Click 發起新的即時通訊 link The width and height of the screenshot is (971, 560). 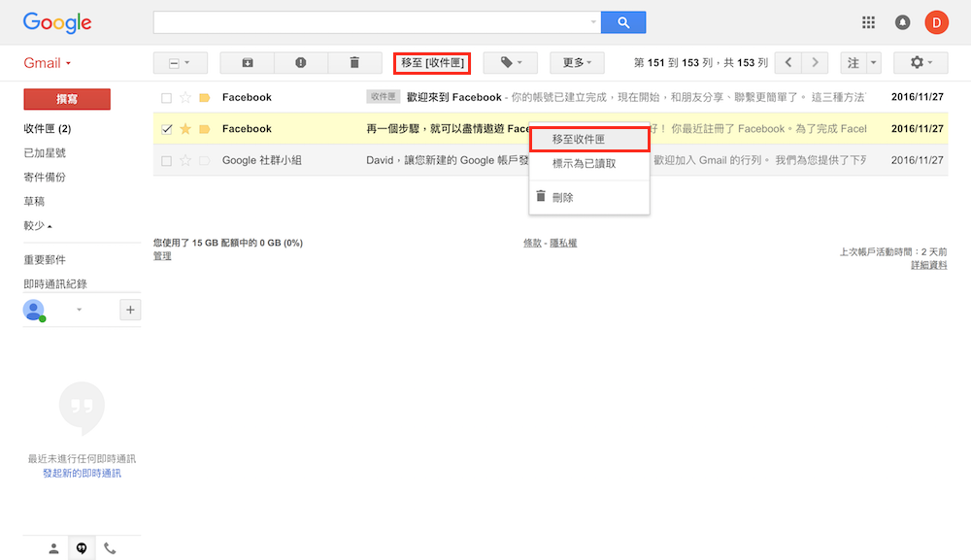point(82,474)
